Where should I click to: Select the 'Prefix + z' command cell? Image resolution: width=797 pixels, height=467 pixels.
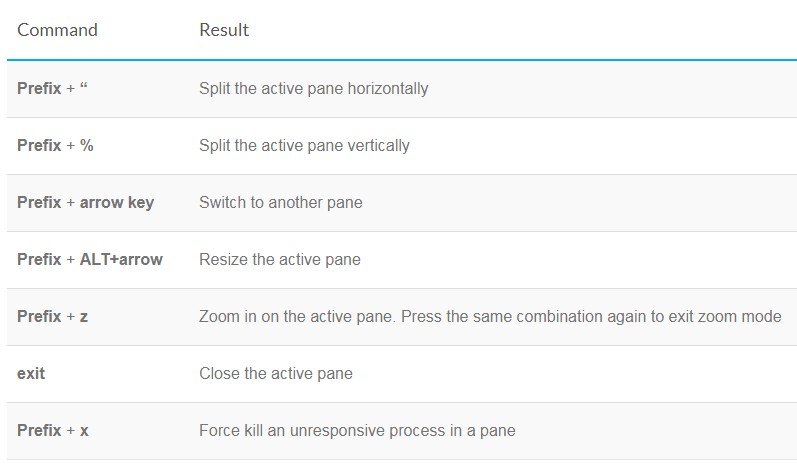click(53, 316)
